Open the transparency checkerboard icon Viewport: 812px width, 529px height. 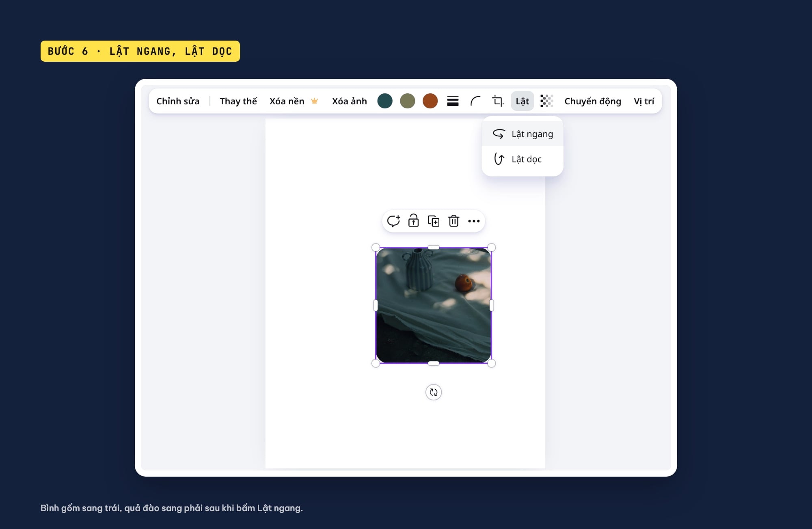[x=547, y=101]
